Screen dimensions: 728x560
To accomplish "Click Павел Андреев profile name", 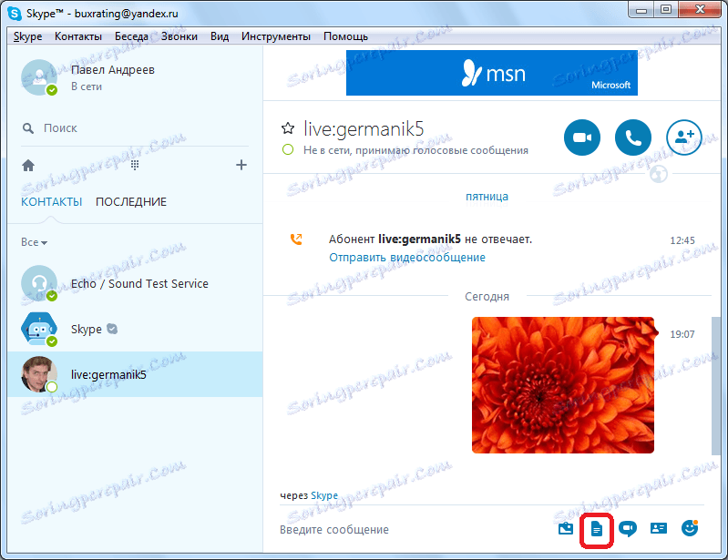I will pyautogui.click(x=112, y=69).
